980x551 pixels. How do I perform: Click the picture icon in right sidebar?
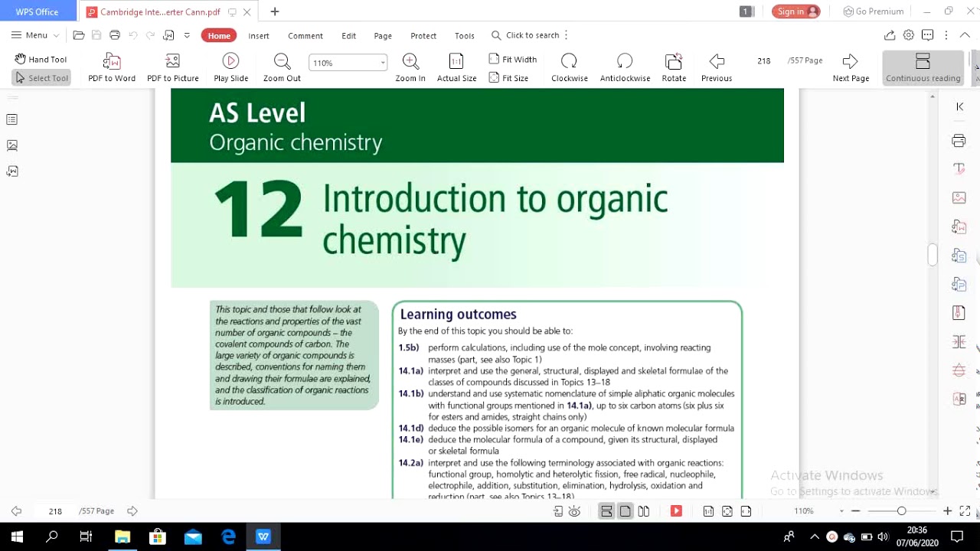959,197
